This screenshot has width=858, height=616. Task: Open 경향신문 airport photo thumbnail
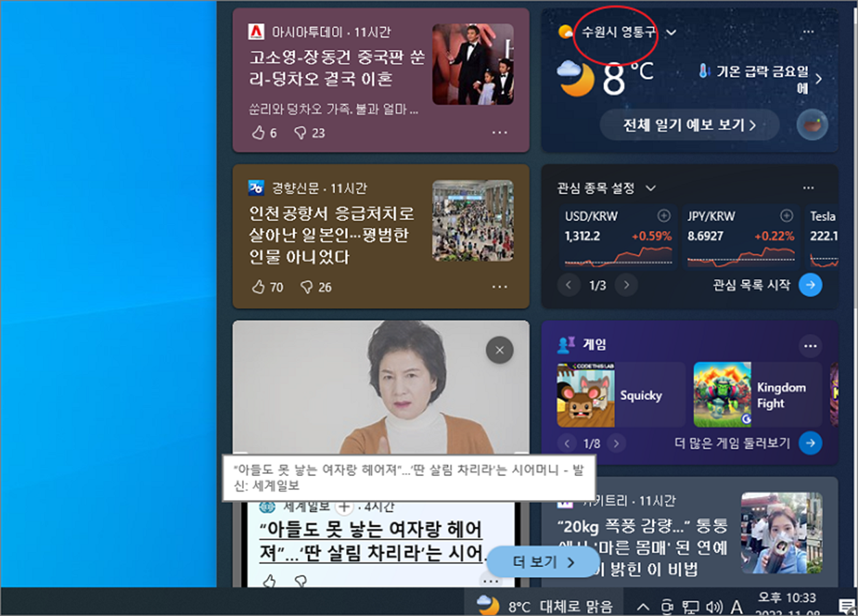click(x=473, y=221)
